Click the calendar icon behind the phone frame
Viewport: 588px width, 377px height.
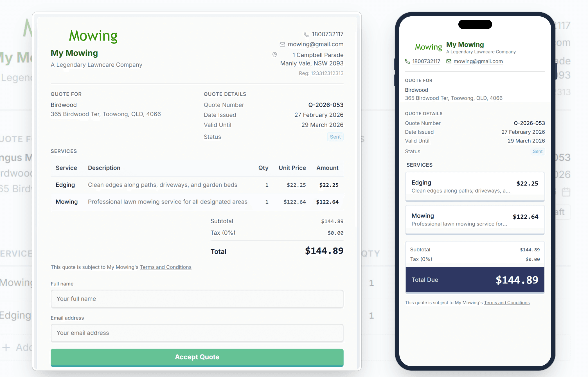pyautogui.click(x=566, y=192)
